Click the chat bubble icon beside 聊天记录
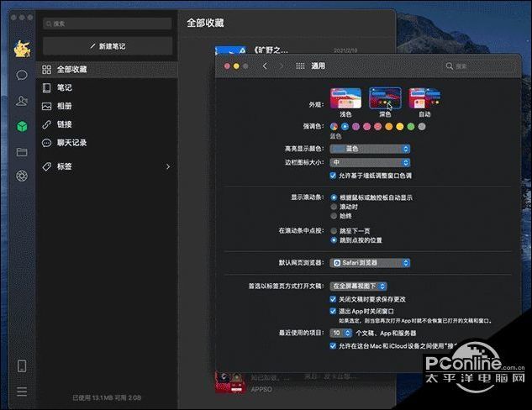This screenshot has height=410, width=532. click(x=46, y=143)
